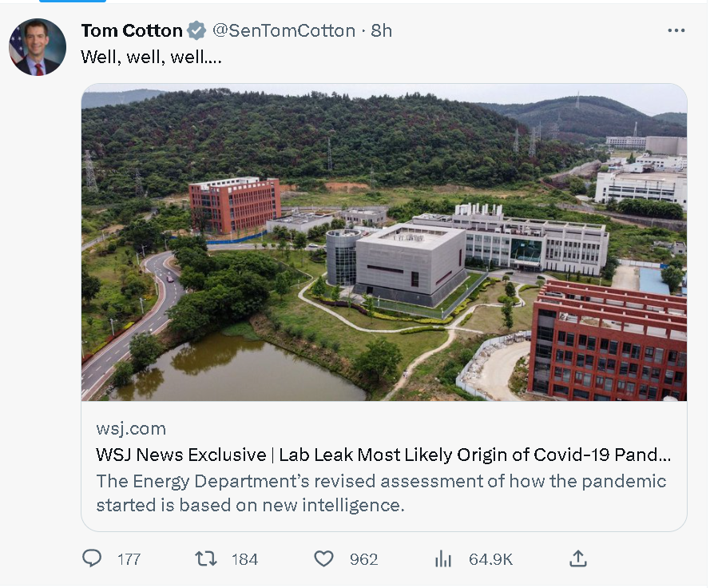
Task: Click the share upload arrow icon
Action: pyautogui.click(x=578, y=558)
